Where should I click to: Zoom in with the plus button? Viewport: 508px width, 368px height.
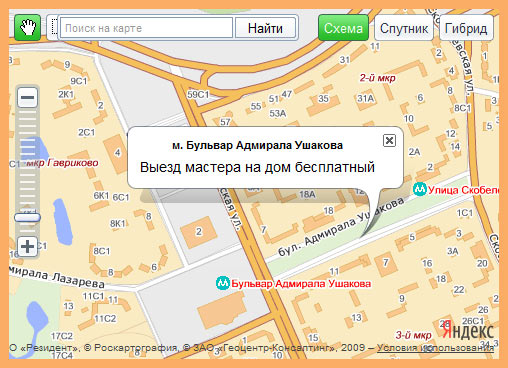click(27, 247)
